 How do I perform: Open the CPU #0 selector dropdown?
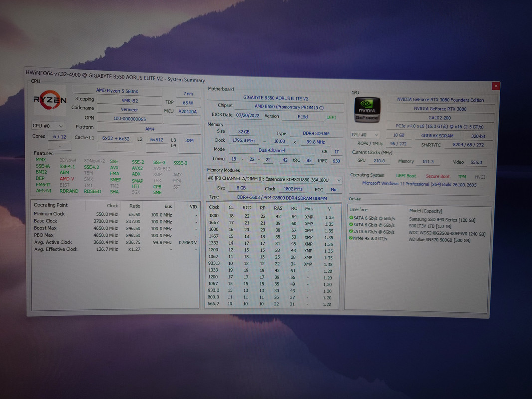[48, 126]
